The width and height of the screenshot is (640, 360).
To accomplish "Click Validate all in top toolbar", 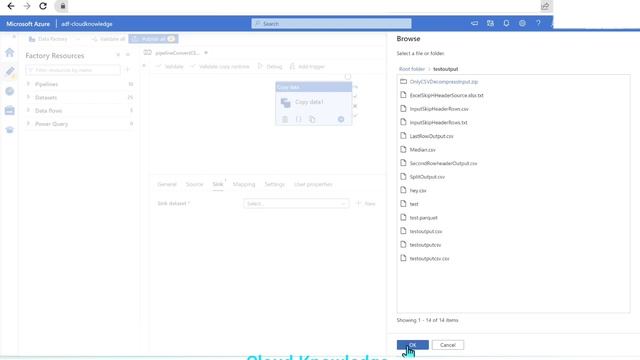I will pos(109,39).
